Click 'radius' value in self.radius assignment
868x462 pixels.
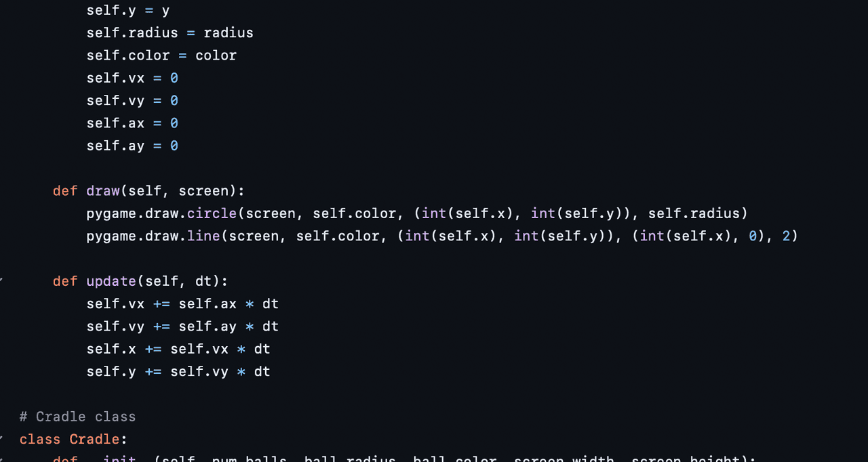[229, 33]
